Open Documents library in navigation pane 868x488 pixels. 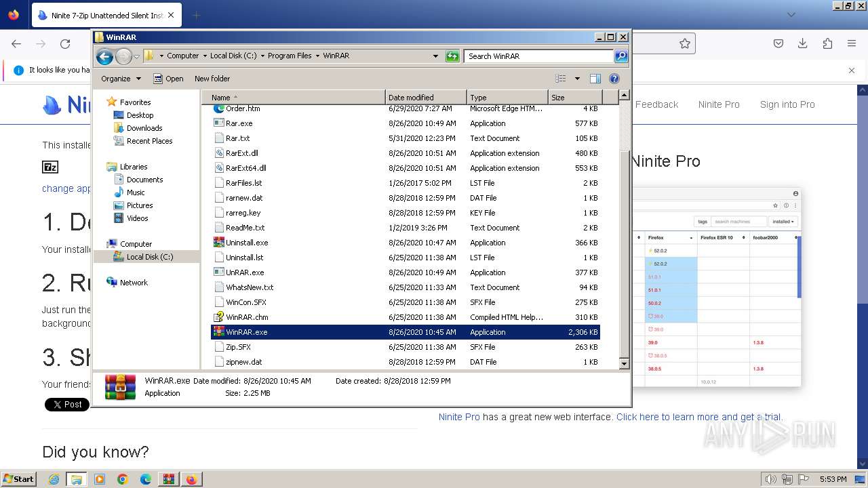(x=144, y=180)
